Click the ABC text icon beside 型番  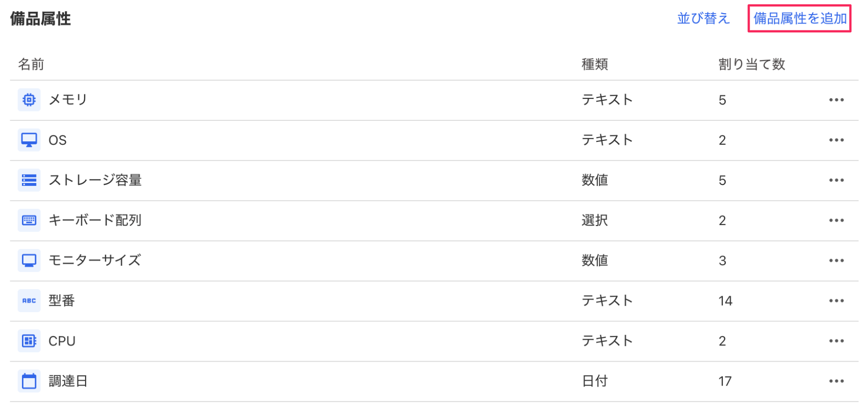point(29,300)
